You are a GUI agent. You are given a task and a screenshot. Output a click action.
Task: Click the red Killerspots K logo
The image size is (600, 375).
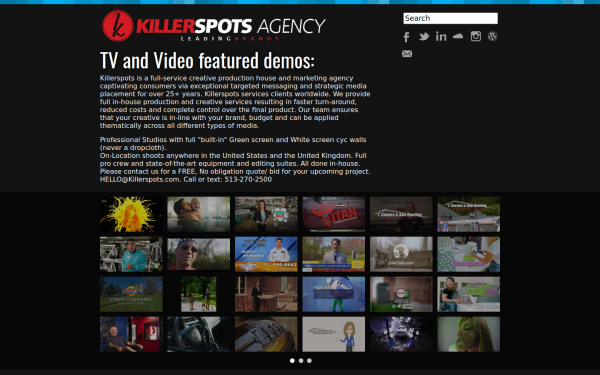(x=118, y=26)
